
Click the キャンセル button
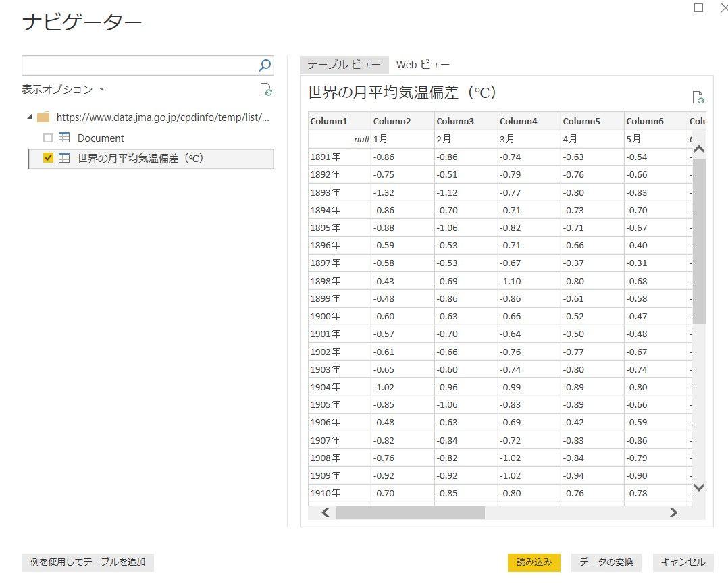coord(683,562)
